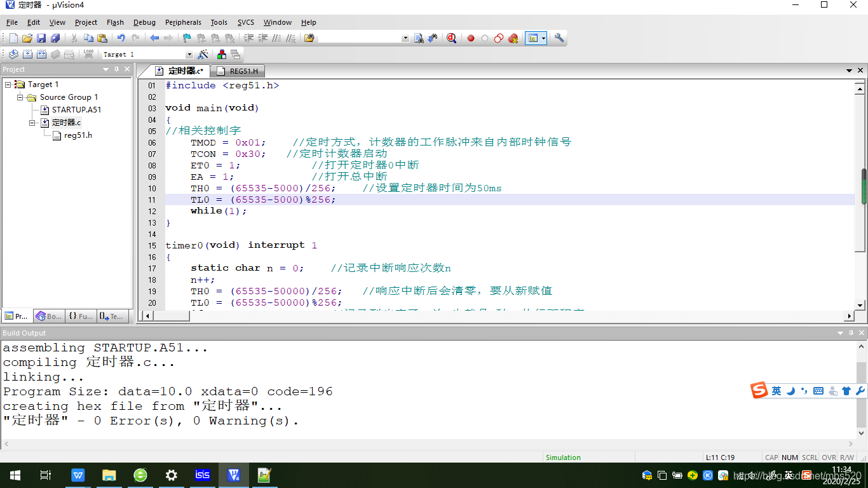Collapse the 定时器.c tree node
The width and height of the screenshot is (868, 488).
[32, 123]
